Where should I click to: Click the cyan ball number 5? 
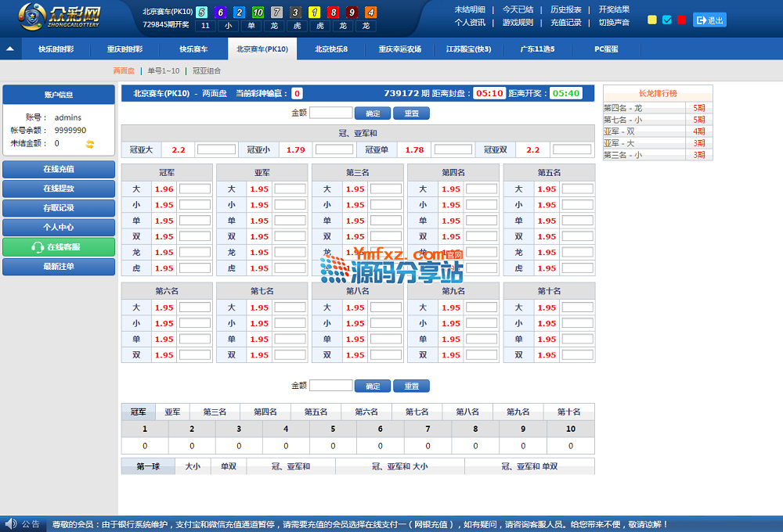201,13
